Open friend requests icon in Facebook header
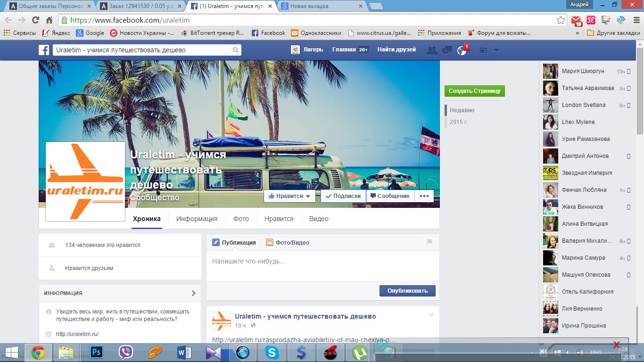Screen dimensions: 644x362 432,50
